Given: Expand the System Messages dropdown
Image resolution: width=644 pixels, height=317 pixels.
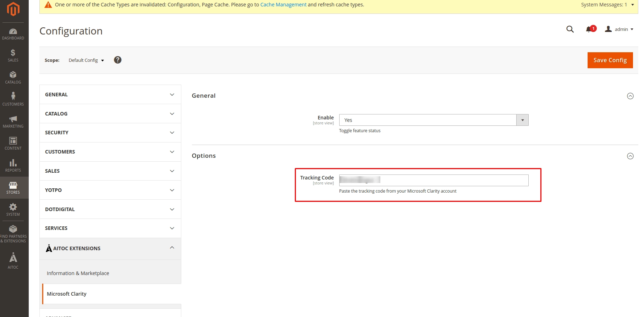Looking at the screenshot, I should tap(607, 5).
